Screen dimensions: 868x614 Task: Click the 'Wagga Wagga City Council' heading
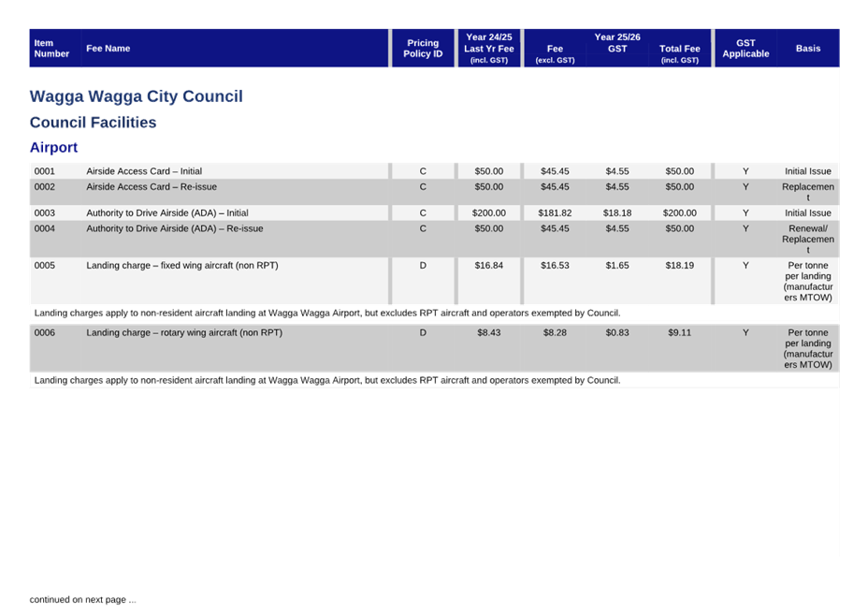pyautogui.click(x=137, y=95)
